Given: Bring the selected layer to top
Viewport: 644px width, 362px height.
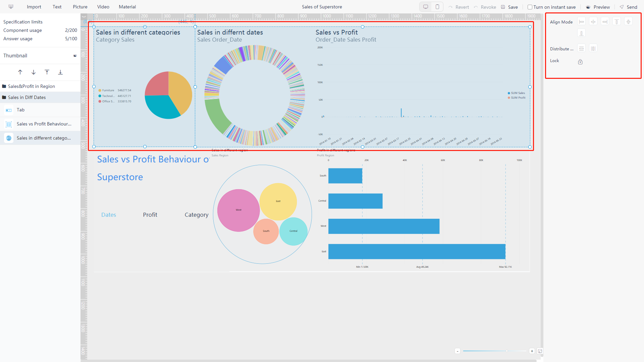Looking at the screenshot, I should click(x=47, y=72).
